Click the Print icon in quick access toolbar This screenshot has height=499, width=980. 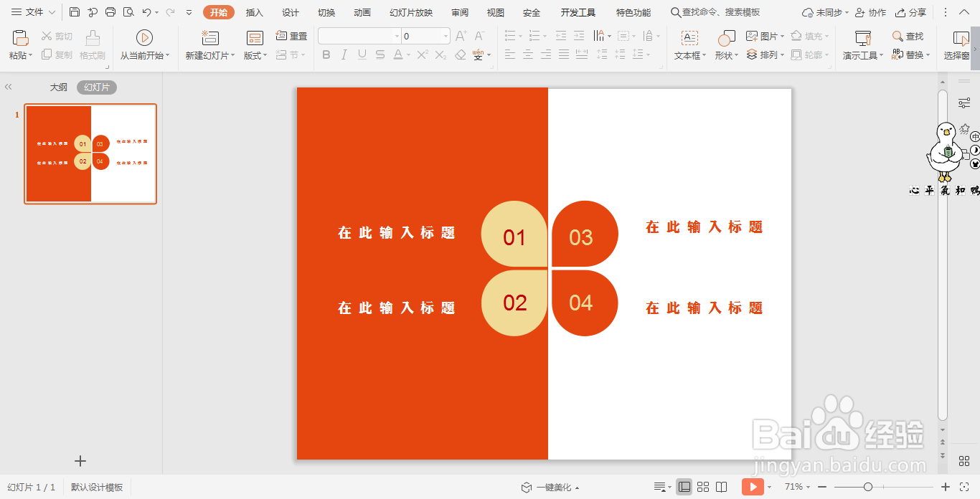tap(110, 12)
